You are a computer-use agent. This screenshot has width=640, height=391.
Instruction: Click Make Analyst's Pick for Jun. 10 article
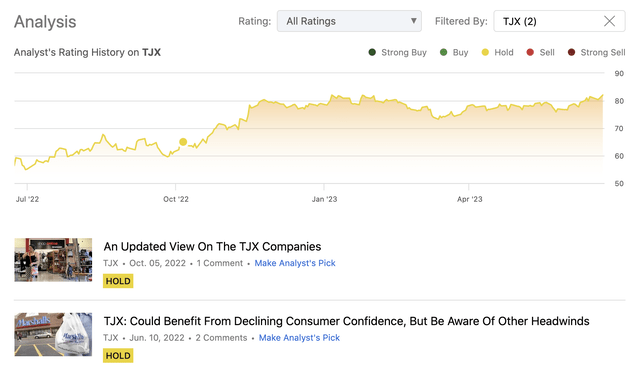299,338
